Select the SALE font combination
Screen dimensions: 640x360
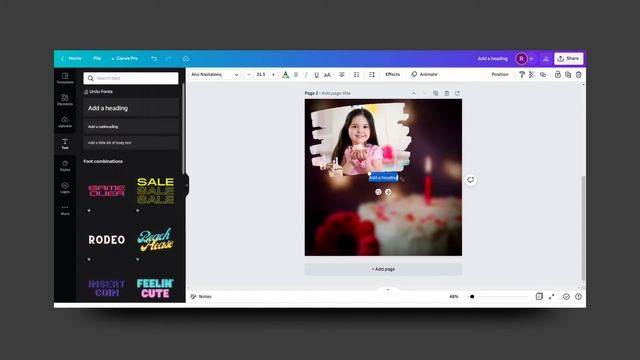(156, 191)
